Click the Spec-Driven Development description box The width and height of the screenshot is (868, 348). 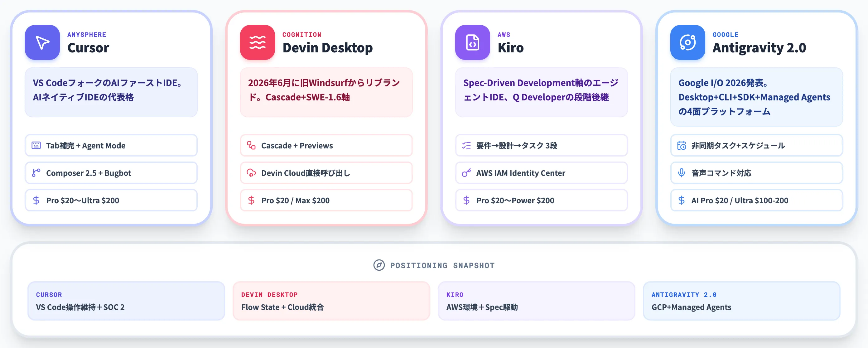[x=541, y=92]
